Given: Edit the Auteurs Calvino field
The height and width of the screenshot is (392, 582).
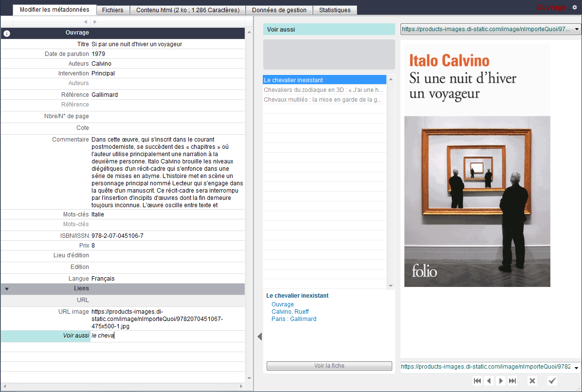Looking at the screenshot, I should 168,63.
